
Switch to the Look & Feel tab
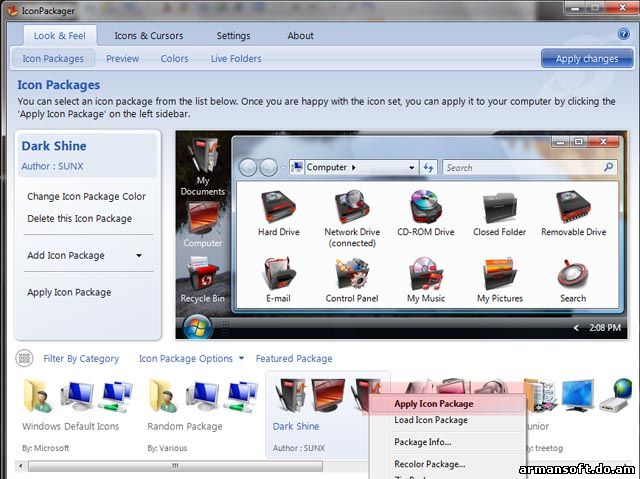click(x=60, y=35)
